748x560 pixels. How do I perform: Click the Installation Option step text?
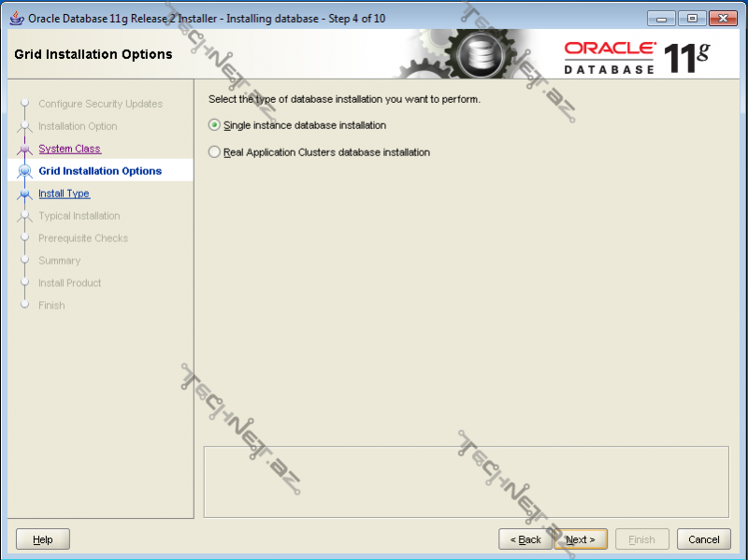(x=78, y=126)
